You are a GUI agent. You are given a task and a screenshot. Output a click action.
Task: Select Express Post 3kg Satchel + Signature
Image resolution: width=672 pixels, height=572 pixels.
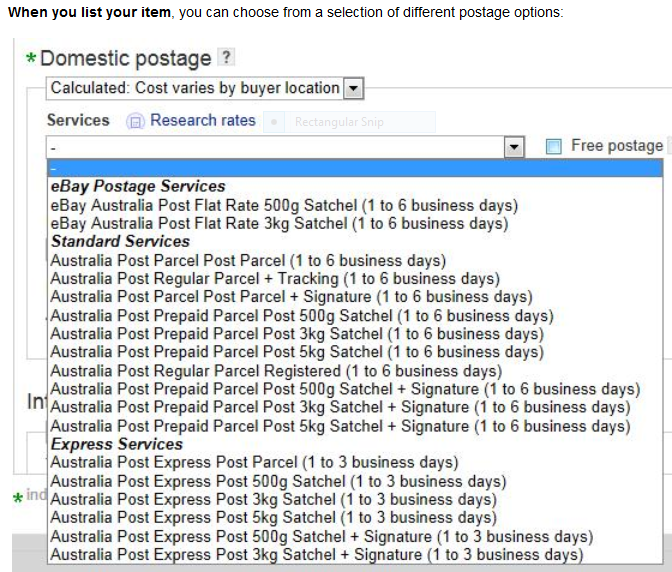click(316, 554)
